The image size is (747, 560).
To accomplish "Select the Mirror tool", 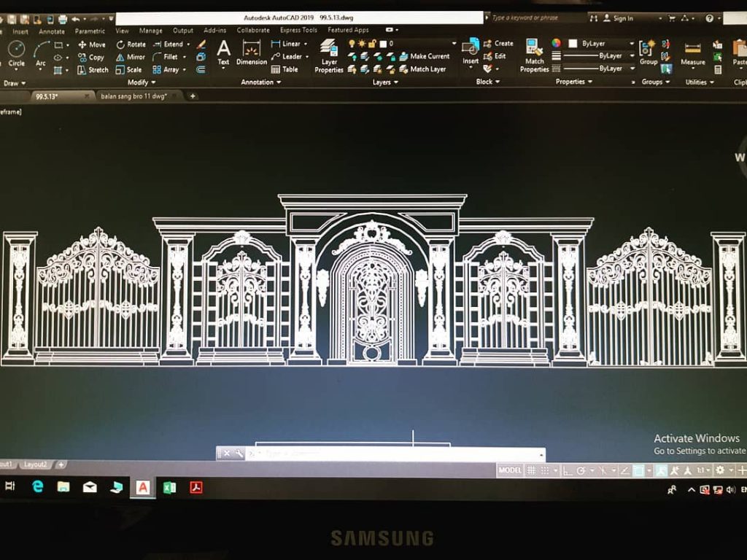I will (x=130, y=57).
